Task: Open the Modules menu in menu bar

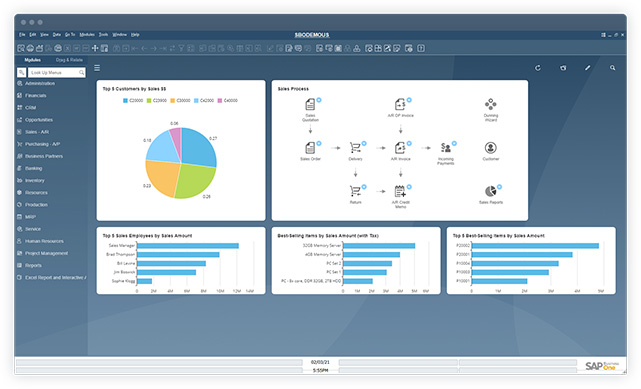Action: (x=87, y=35)
